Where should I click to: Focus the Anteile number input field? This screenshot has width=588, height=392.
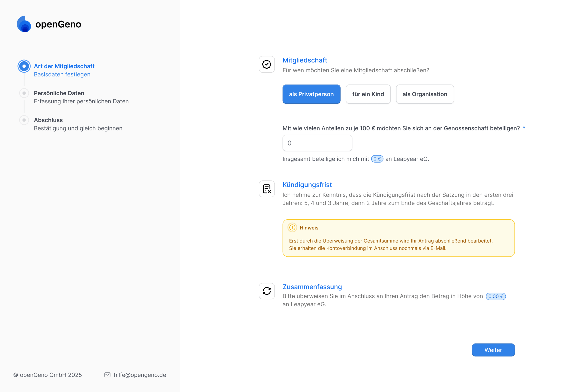click(x=317, y=143)
